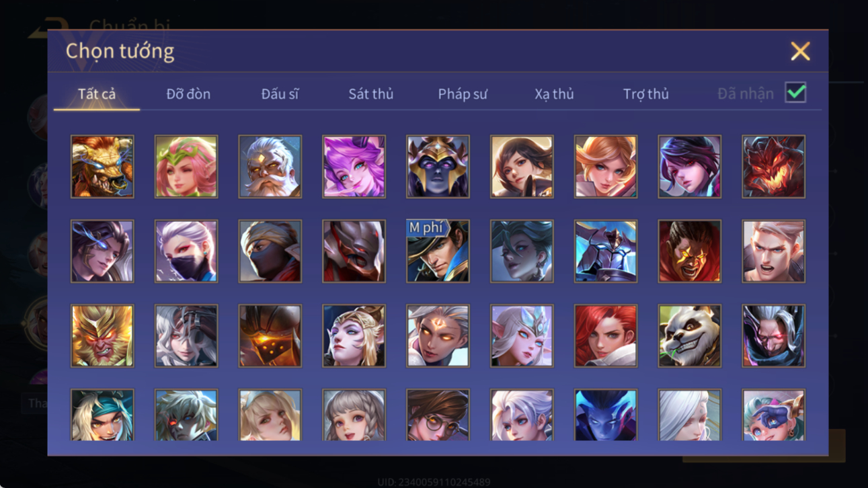This screenshot has width=868, height=488.
Task: Close the Chọn tướng dialog
Action: 800,51
